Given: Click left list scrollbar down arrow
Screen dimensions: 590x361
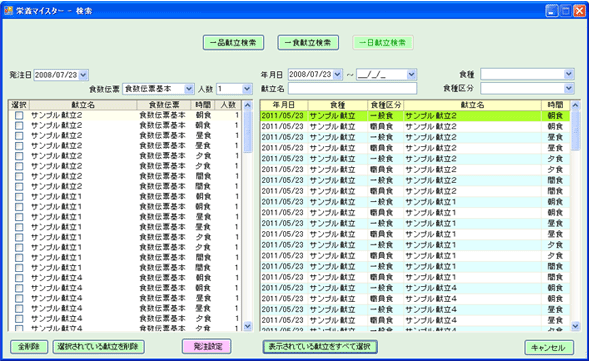Looking at the screenshot, I should tap(248, 326).
